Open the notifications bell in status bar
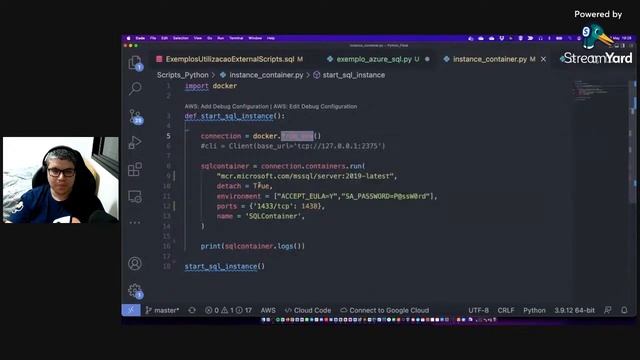This screenshot has height=360, width=640. tap(624, 310)
